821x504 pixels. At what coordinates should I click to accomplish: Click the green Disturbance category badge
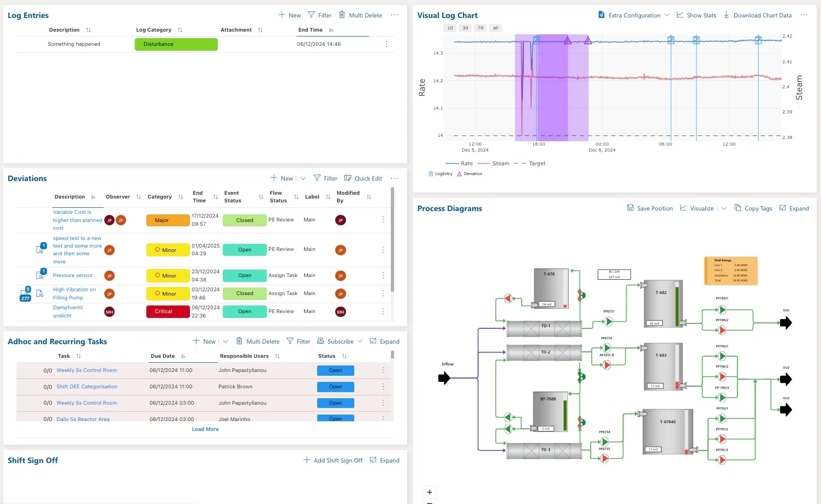[176, 44]
